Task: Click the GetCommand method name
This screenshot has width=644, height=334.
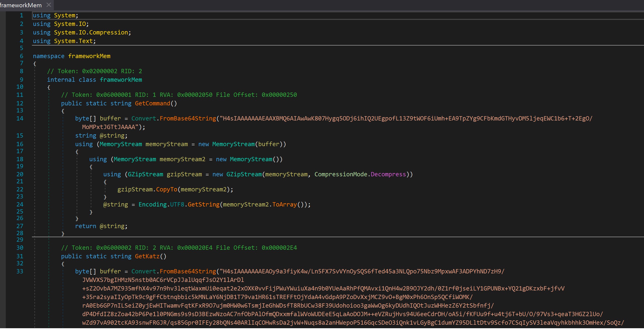Action: [152, 103]
